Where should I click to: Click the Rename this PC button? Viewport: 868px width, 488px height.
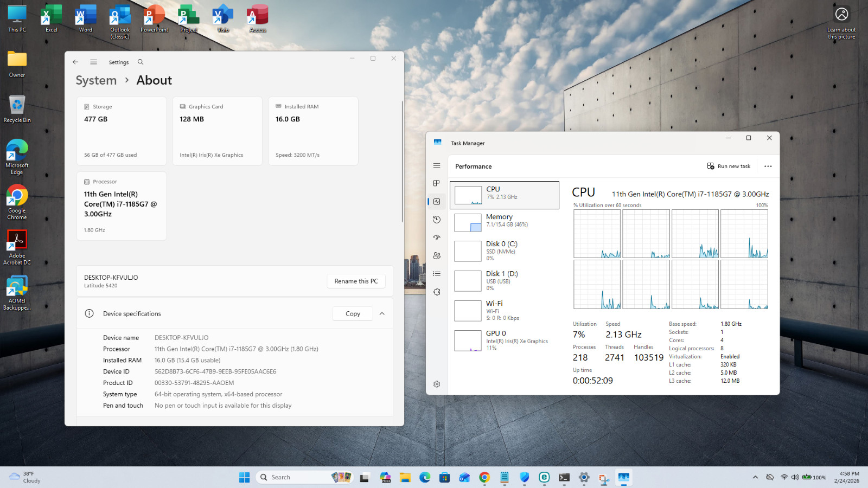(x=356, y=281)
